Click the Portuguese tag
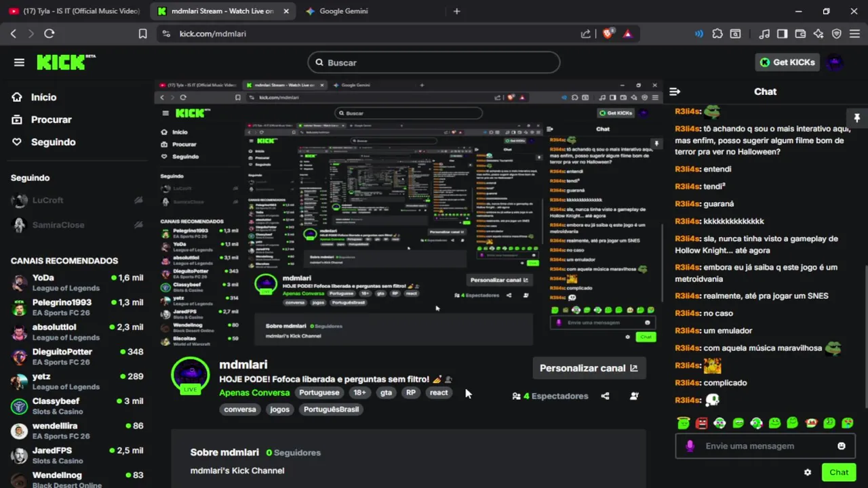Image resolution: width=868 pixels, height=488 pixels. click(319, 392)
